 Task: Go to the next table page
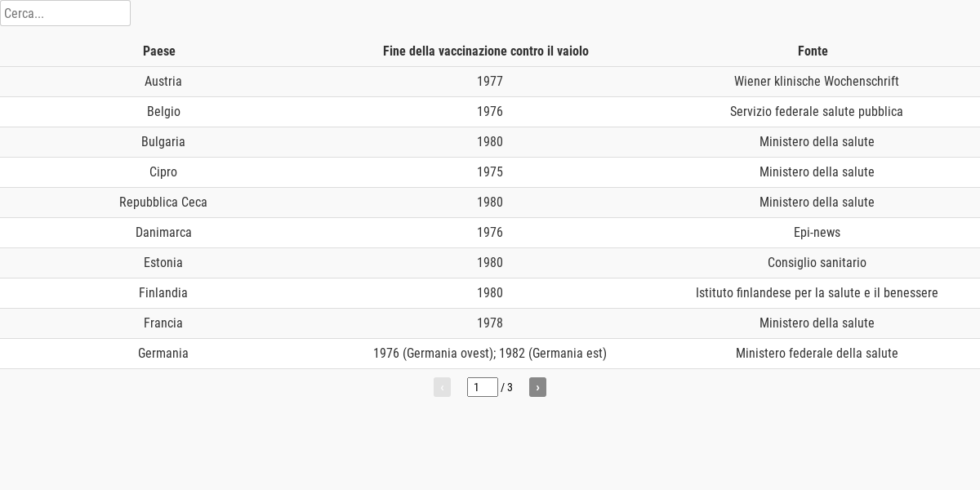click(x=537, y=387)
